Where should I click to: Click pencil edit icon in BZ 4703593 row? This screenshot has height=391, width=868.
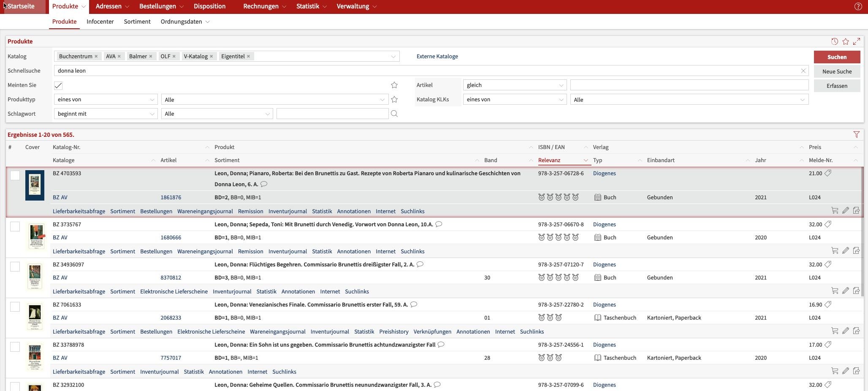click(x=845, y=210)
